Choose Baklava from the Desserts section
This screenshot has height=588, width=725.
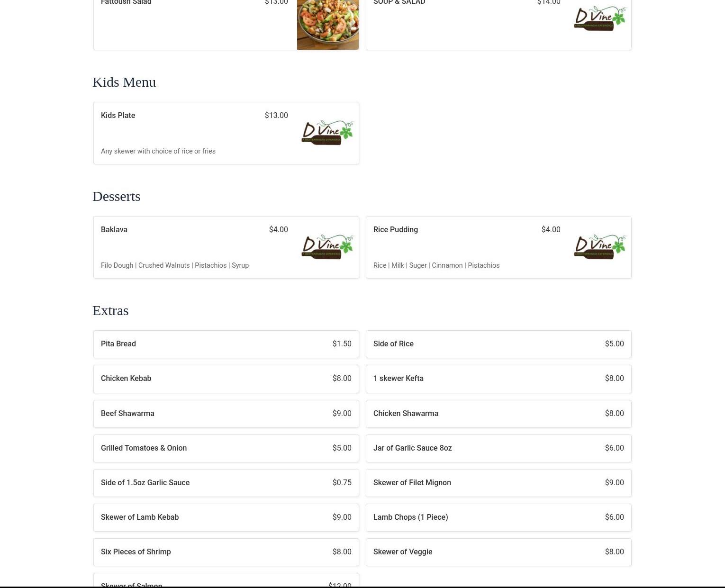(x=226, y=247)
